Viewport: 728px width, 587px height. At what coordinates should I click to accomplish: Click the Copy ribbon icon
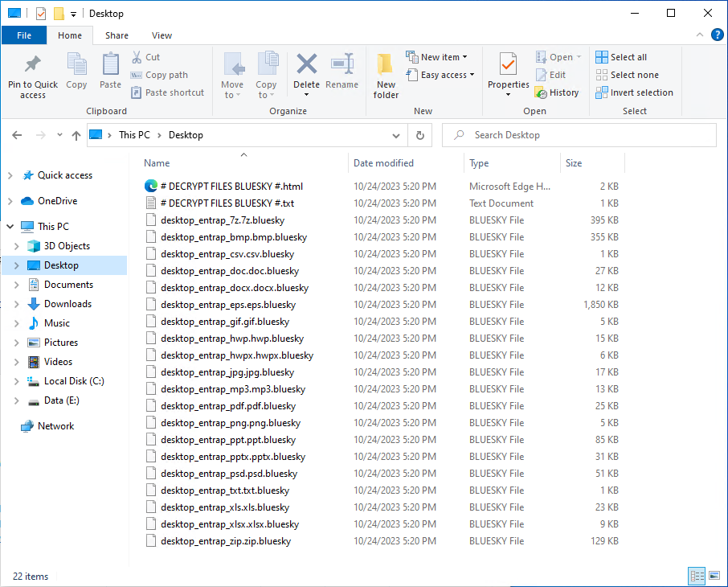pyautogui.click(x=76, y=64)
